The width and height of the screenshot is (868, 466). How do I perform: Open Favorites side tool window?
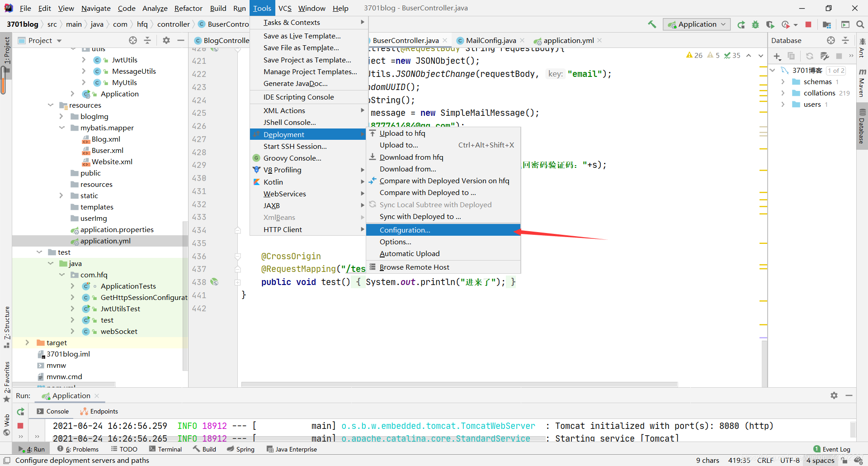6,381
